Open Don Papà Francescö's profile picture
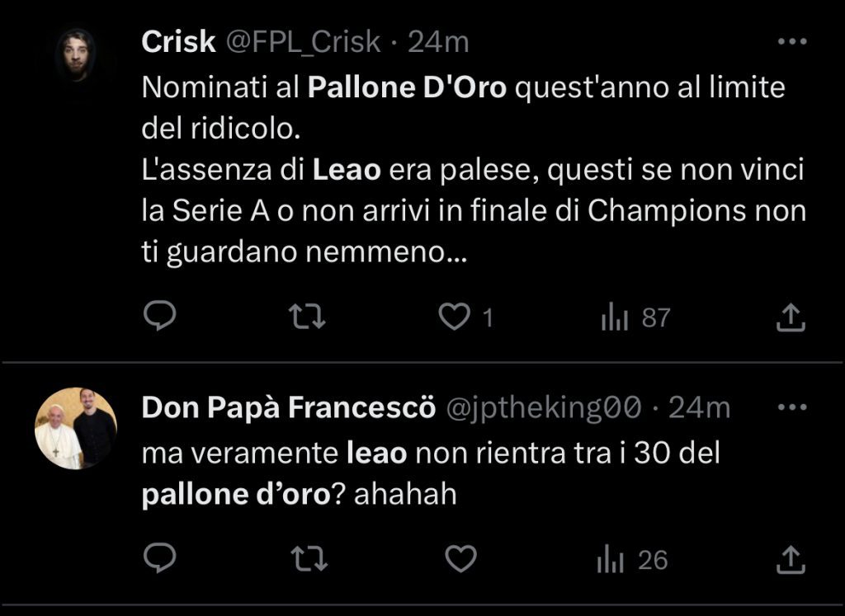The height and width of the screenshot is (616, 845). 76,428
